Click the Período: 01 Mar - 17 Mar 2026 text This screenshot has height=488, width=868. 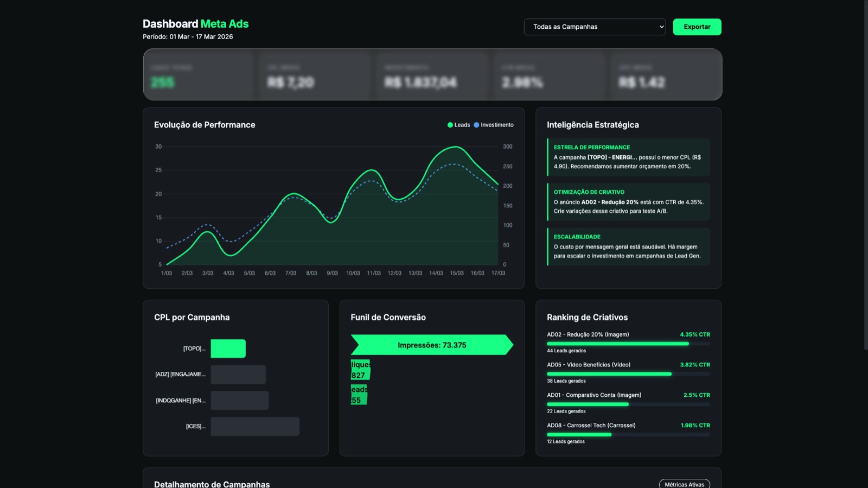tap(188, 37)
